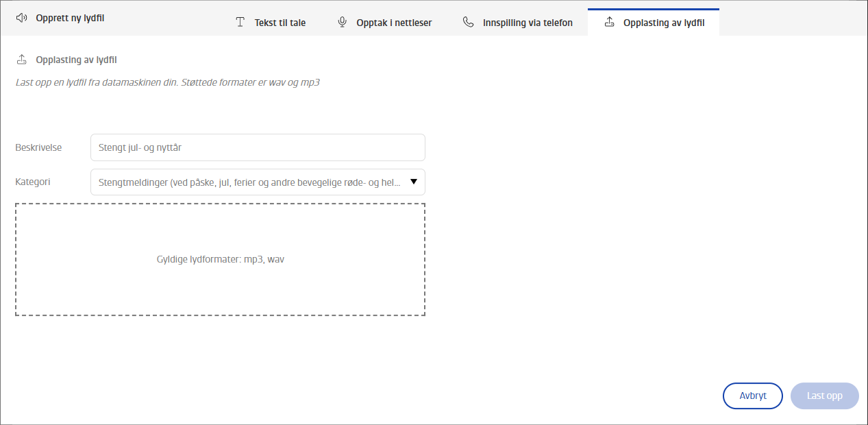868x425 pixels.
Task: Click the T icon for Tekst til tale
Action: [x=240, y=23]
